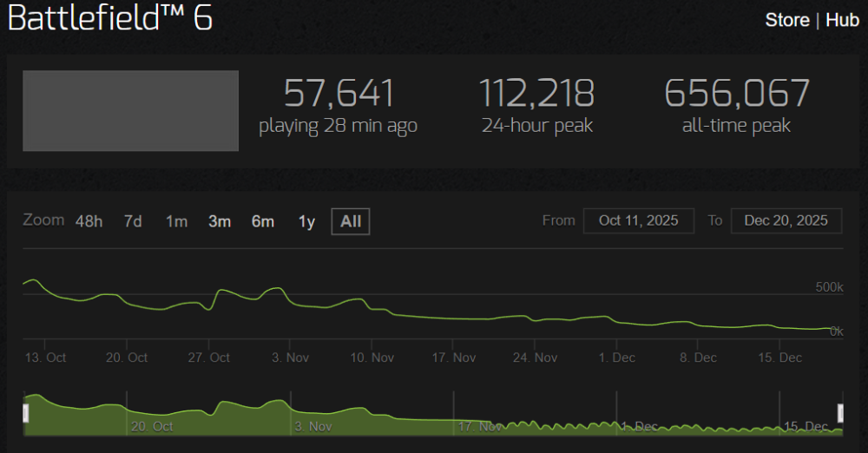This screenshot has width=868, height=453.
Task: Click the 20. Oct marker in navigator
Action: click(x=152, y=426)
